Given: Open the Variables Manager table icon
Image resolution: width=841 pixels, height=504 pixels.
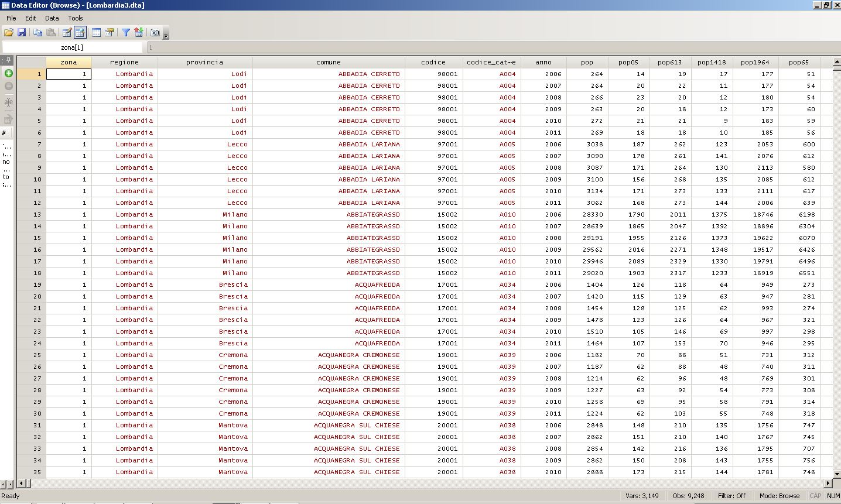Looking at the screenshot, I should [96, 33].
